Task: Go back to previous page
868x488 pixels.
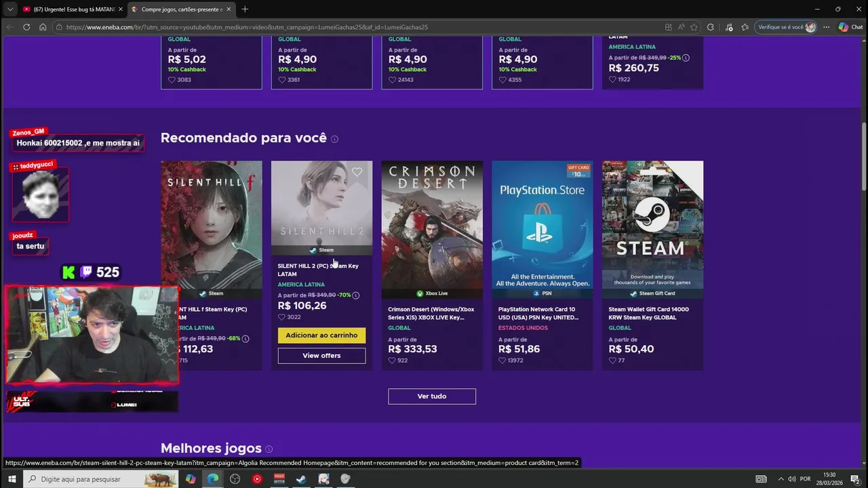Action: (x=9, y=27)
